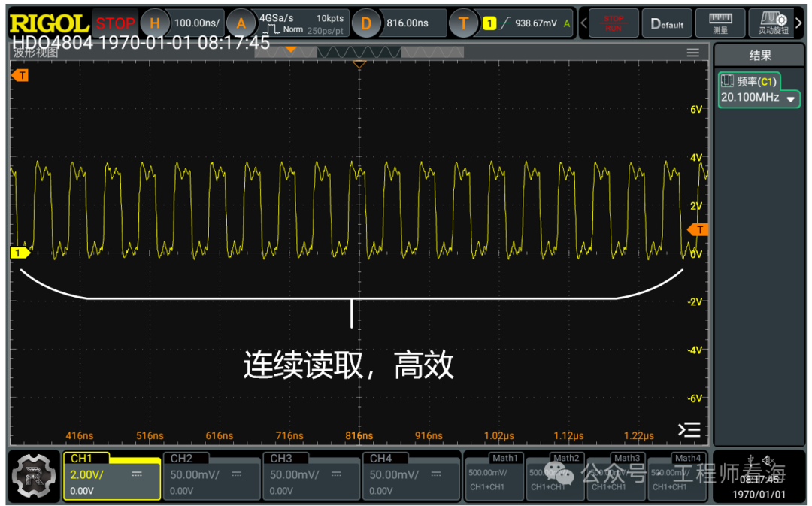Image resolution: width=812 pixels, height=506 pixels.
Task: Select the 测量 measurement ruler icon
Action: tap(720, 23)
